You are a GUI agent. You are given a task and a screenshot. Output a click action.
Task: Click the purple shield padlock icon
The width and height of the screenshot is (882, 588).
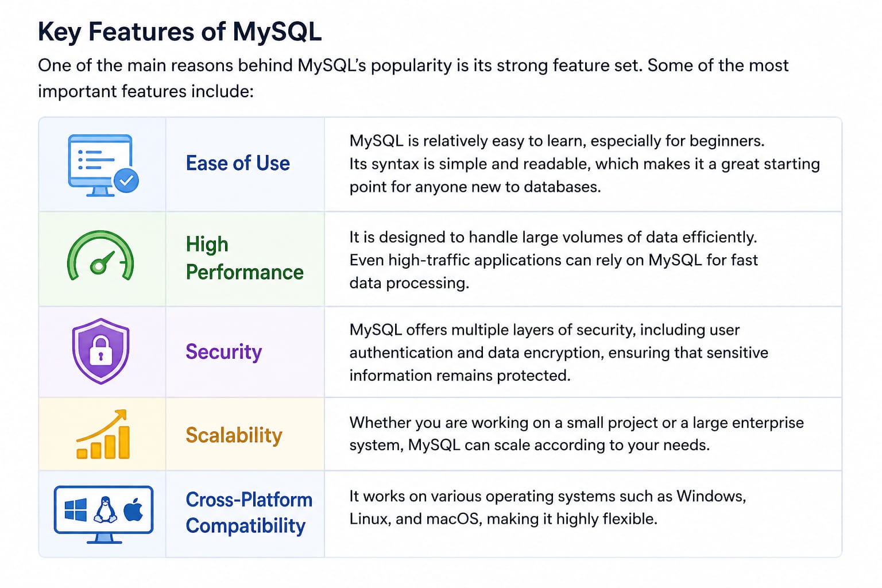(x=101, y=351)
